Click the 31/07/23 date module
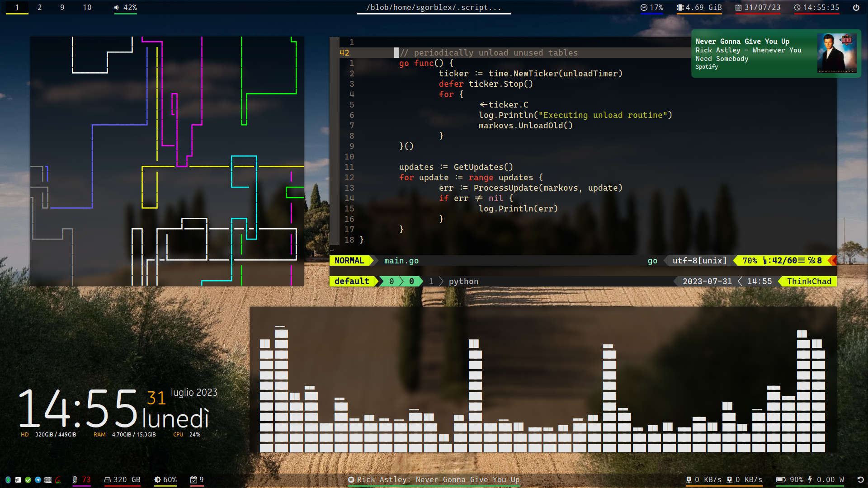Image resolution: width=868 pixels, height=488 pixels. (x=758, y=8)
